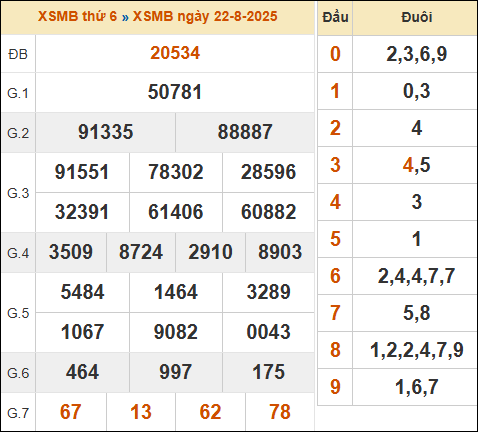
Task: Click the Đuôi values '2,3,6,9'
Action: (x=417, y=54)
